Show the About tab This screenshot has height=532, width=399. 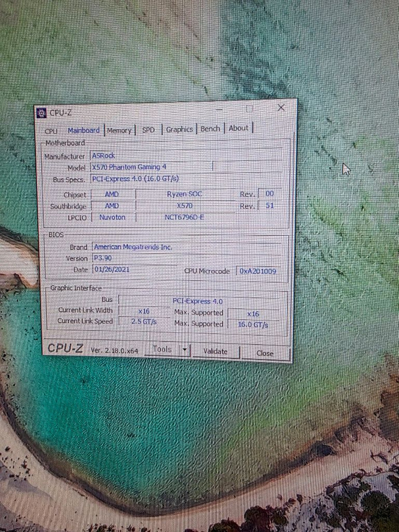point(238,128)
